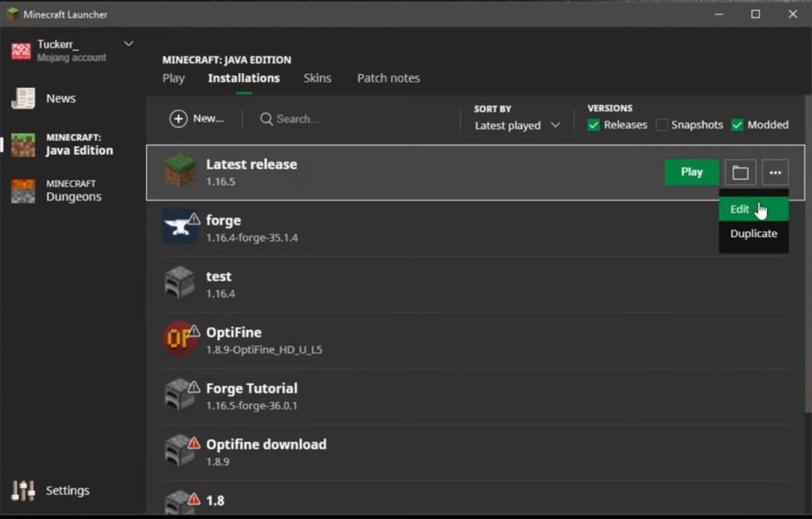
Task: Click red warning triangle on 1.8 entry
Action: pyautogui.click(x=193, y=499)
